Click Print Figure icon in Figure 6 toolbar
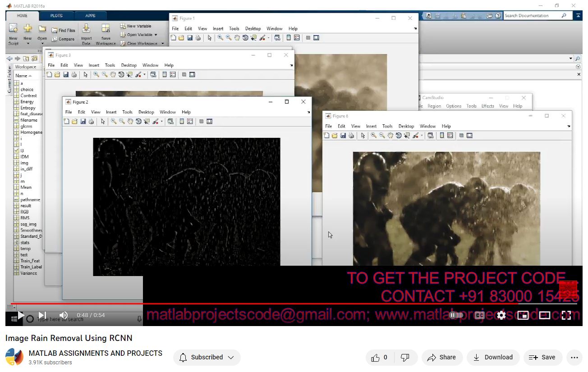Image resolution: width=588 pixels, height=372 pixels. coord(351,136)
